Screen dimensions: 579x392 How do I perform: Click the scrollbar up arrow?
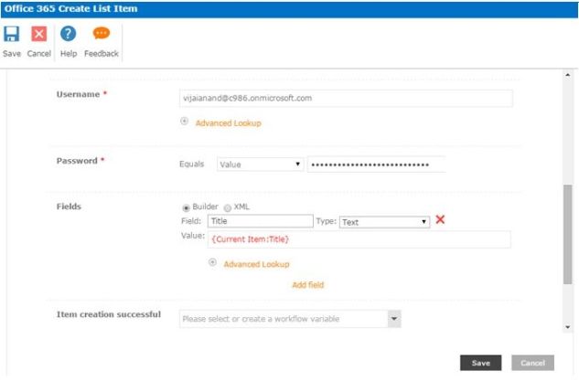[567, 75]
